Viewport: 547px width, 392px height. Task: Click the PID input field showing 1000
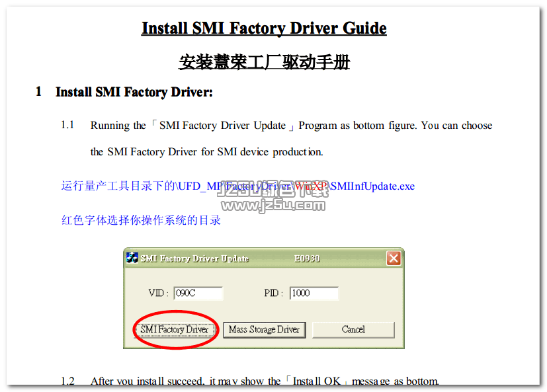(314, 293)
